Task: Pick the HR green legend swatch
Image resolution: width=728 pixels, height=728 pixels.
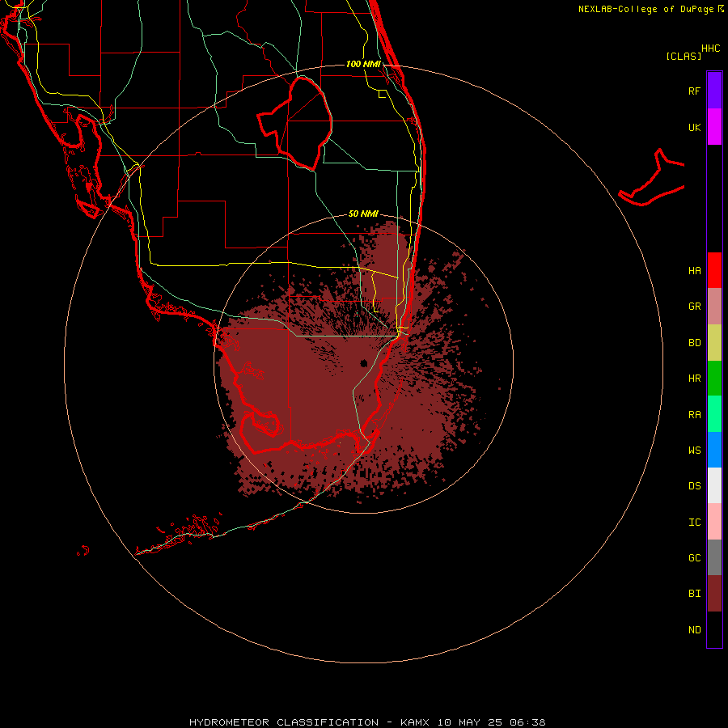Action: tap(714, 379)
